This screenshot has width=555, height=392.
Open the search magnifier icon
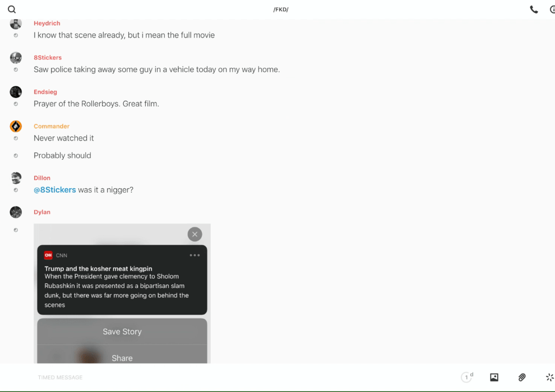click(x=12, y=10)
